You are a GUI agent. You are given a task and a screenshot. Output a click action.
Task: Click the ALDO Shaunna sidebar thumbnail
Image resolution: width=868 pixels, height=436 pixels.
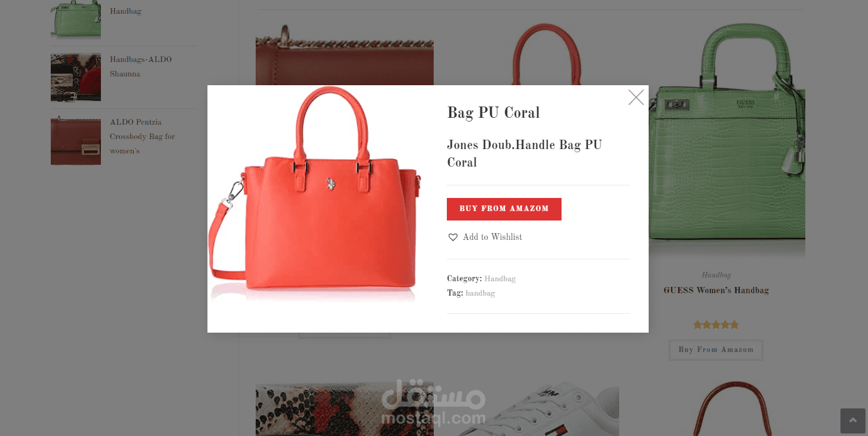[x=76, y=78]
